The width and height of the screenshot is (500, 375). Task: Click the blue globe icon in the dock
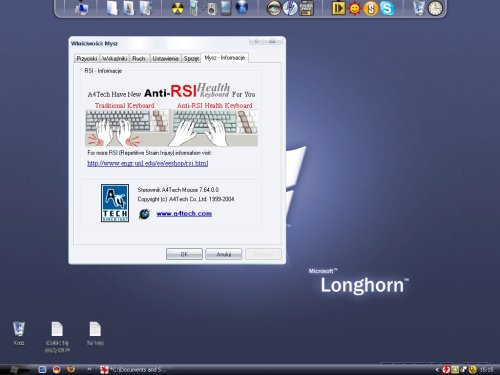(242, 8)
